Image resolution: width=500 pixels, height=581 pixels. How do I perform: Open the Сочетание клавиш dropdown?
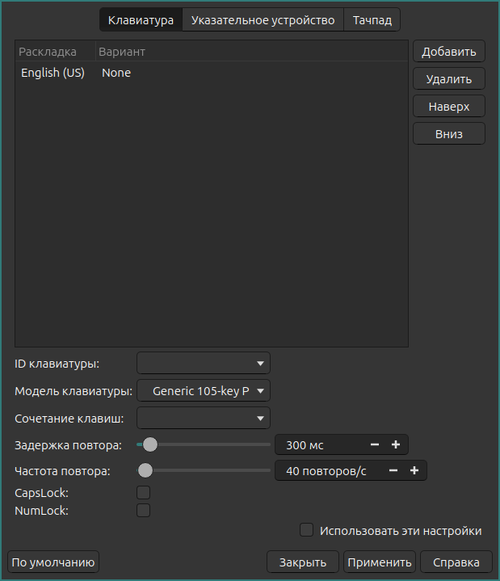coord(203,418)
